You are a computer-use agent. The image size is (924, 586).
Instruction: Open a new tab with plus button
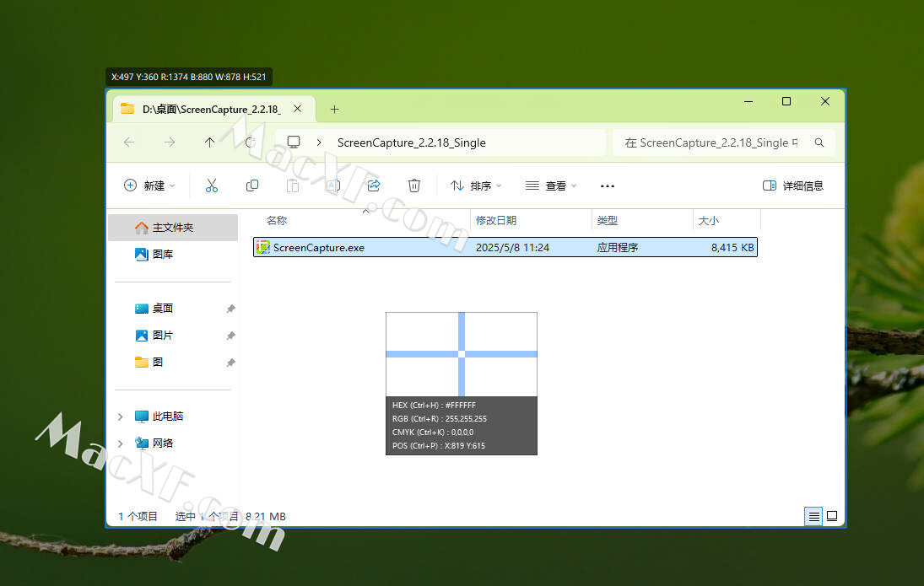point(334,109)
